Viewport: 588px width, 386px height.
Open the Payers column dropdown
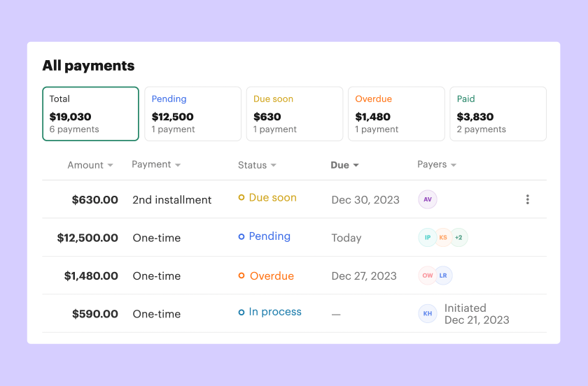click(x=437, y=165)
